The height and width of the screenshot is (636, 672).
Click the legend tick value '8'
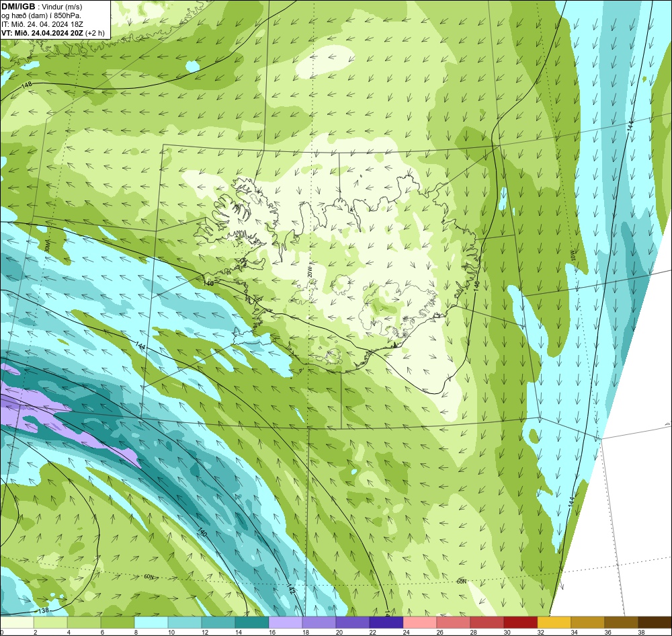tap(136, 632)
